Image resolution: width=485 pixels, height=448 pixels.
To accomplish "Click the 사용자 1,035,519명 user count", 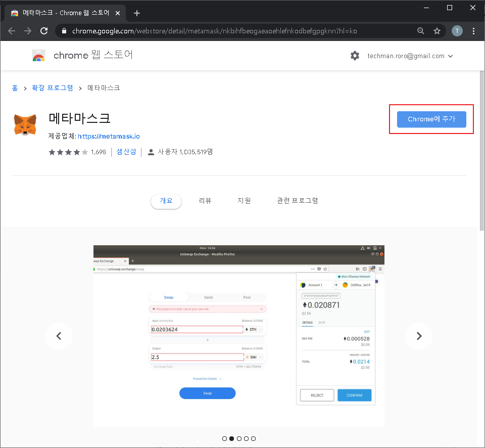I will pos(185,152).
